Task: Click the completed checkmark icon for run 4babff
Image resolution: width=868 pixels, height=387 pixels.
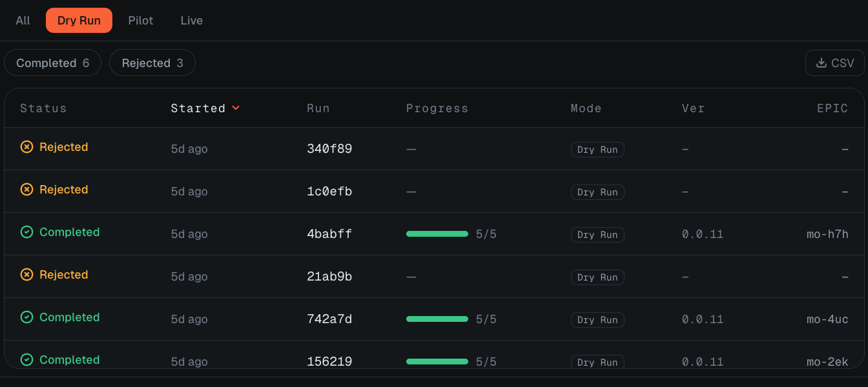Action: pyautogui.click(x=26, y=232)
